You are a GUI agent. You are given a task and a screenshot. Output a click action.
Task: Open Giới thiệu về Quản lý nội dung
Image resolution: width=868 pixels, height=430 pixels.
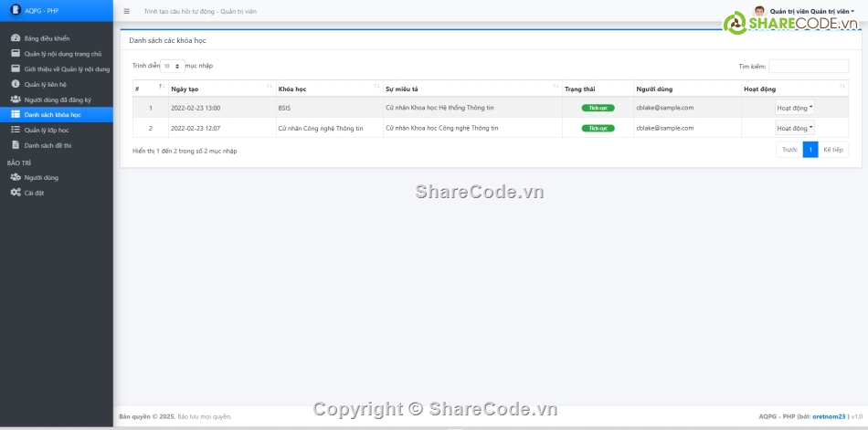point(66,68)
